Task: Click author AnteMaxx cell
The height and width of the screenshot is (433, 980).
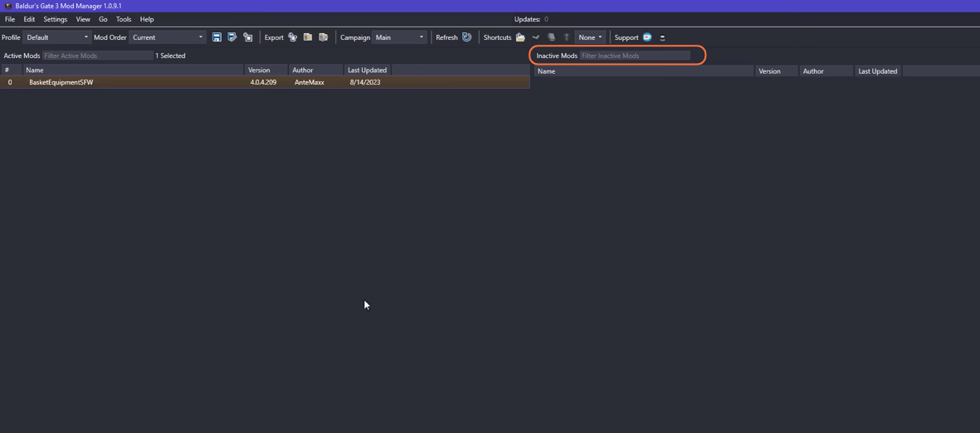Action: click(x=310, y=82)
